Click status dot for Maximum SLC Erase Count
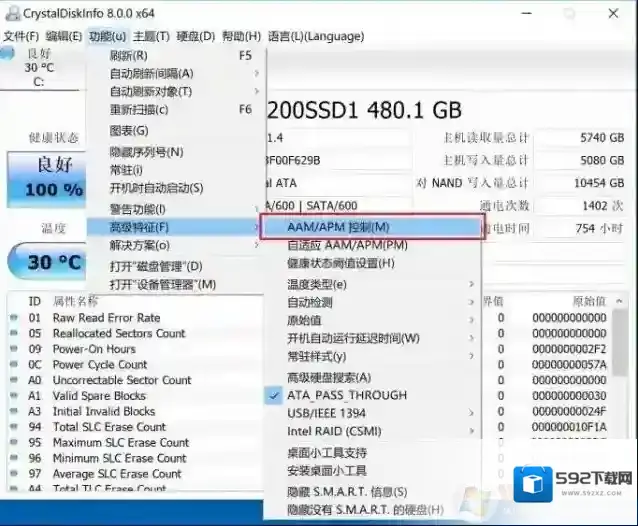 pyautogui.click(x=15, y=443)
